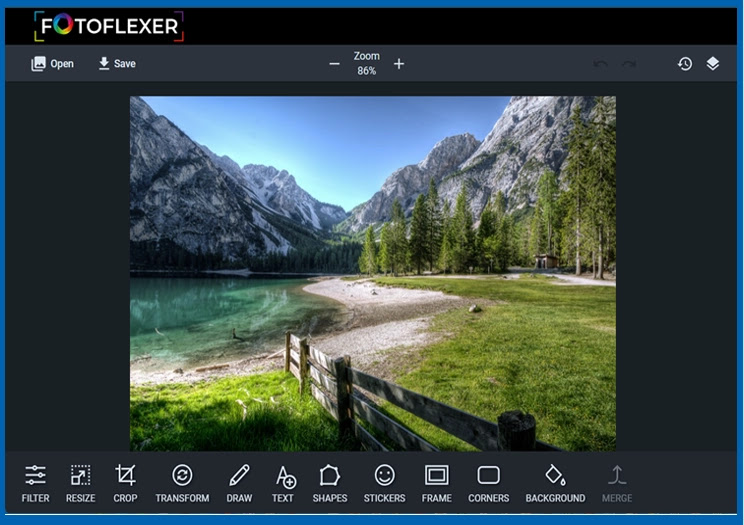Open the history panel icon
Viewport: 744px width, 525px height.
pos(685,64)
